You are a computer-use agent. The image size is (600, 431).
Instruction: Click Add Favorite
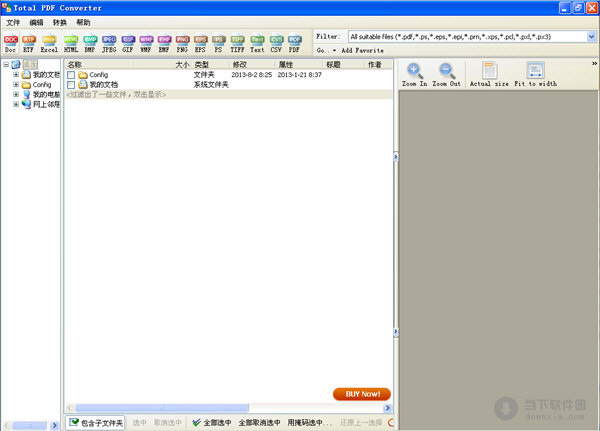coord(362,50)
